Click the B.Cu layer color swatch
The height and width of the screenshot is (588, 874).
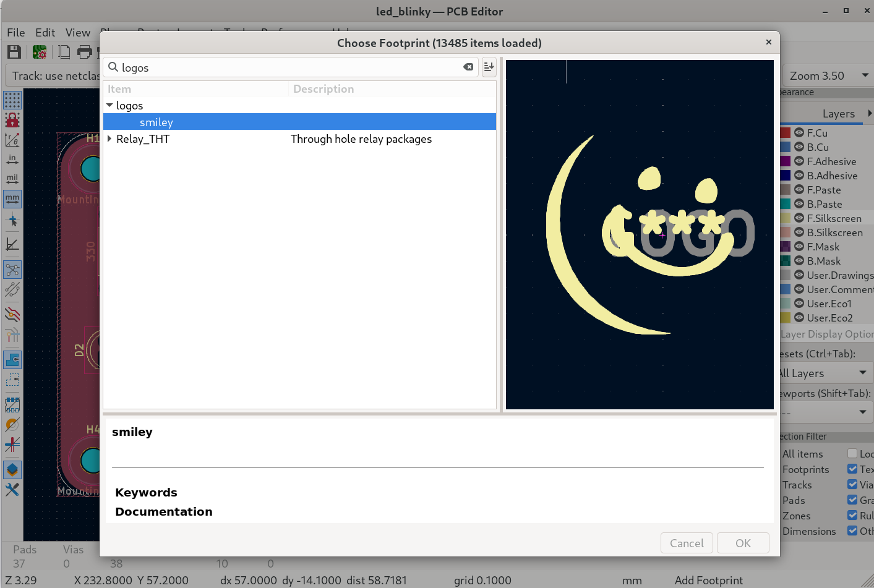(786, 147)
